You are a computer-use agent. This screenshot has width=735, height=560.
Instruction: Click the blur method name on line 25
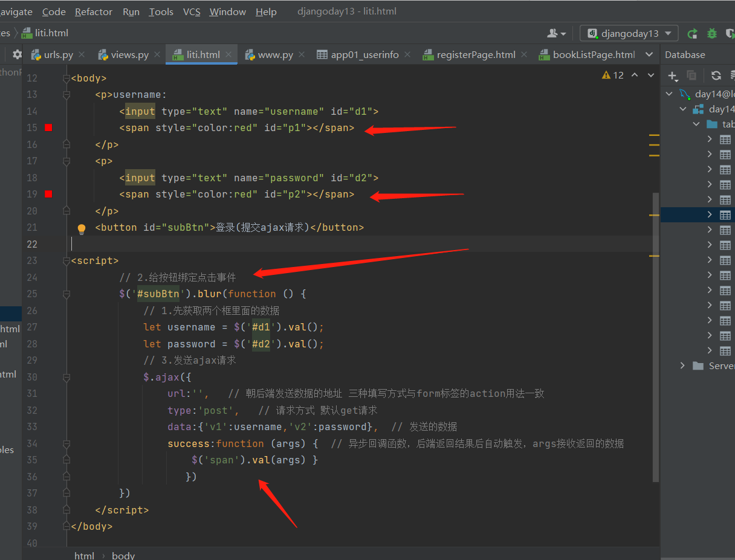[210, 294]
